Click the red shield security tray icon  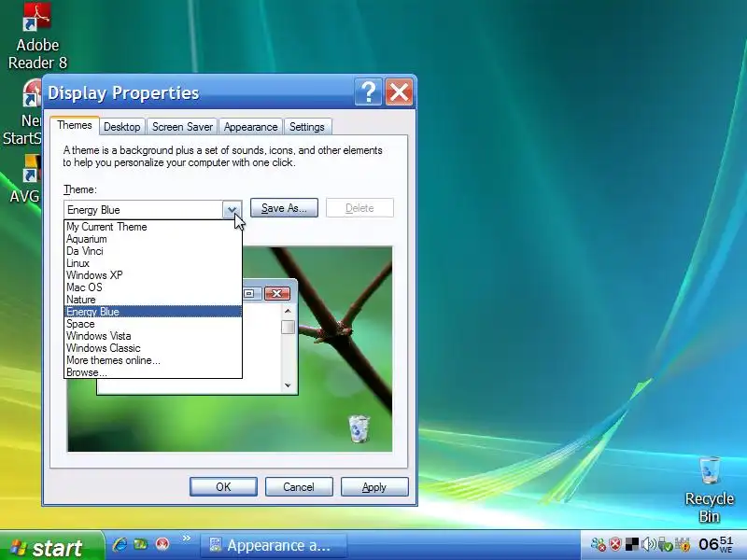[x=615, y=544]
